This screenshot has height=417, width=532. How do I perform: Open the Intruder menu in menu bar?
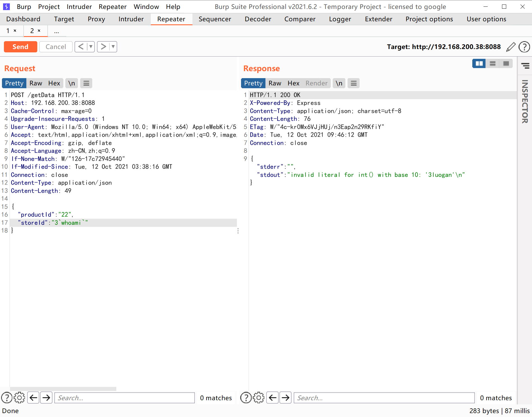pyautogui.click(x=79, y=7)
